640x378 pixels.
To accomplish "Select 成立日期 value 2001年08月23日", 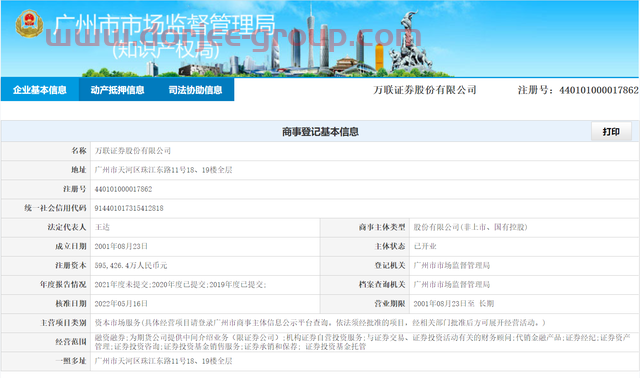I will [x=121, y=246].
